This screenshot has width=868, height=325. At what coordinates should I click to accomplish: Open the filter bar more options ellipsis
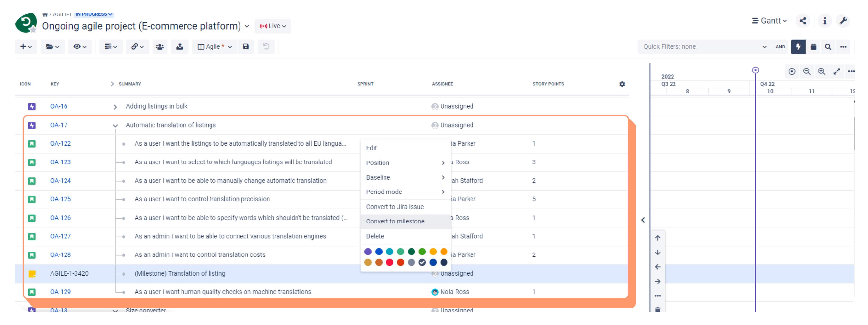843,47
